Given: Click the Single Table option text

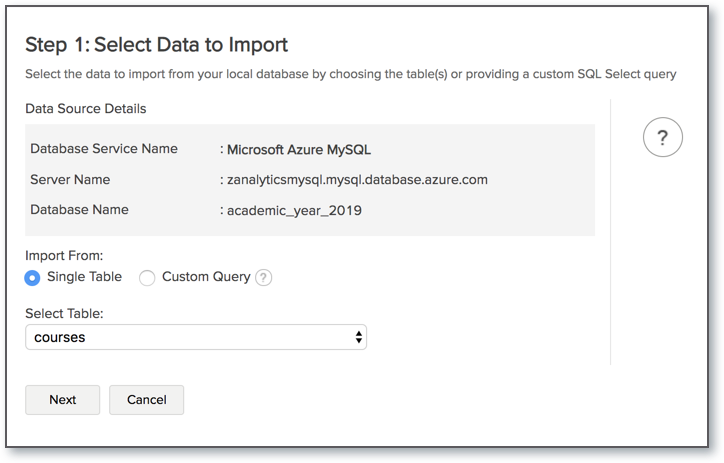Looking at the screenshot, I should (84, 277).
